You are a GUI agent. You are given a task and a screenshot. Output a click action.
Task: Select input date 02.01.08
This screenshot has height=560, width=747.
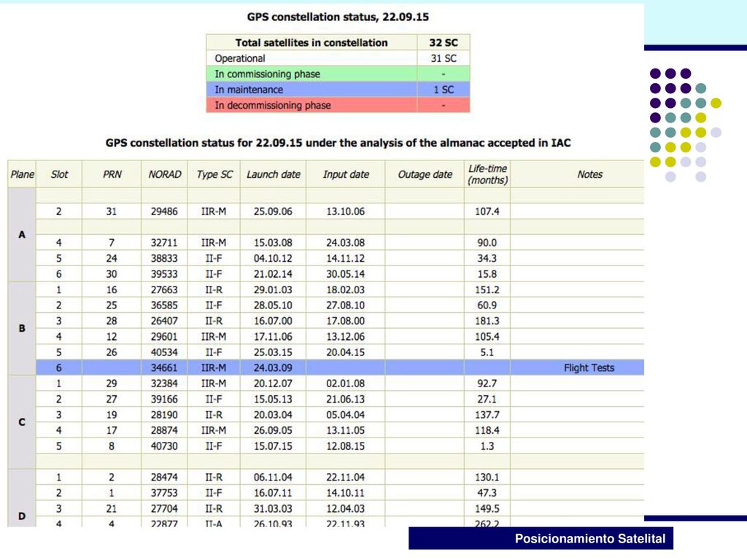point(345,384)
